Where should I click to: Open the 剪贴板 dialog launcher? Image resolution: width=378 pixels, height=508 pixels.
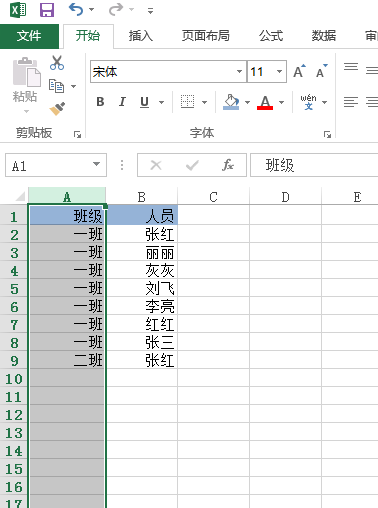pos(77,134)
